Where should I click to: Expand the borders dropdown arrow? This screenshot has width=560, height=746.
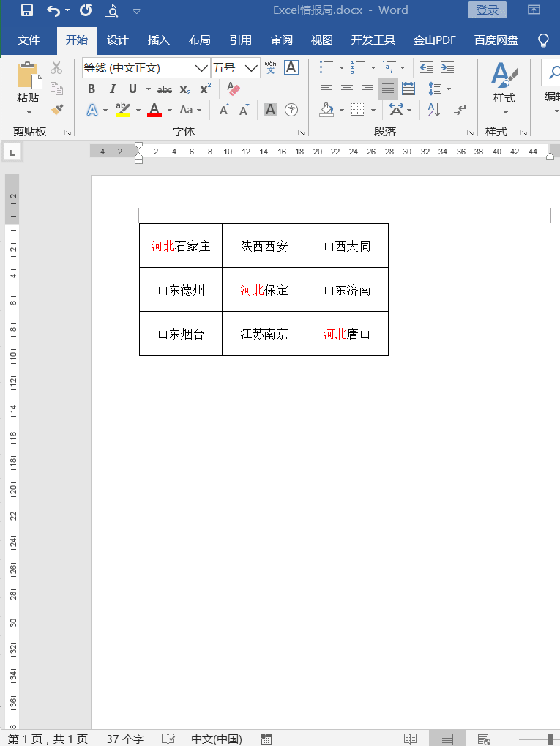tap(373, 110)
